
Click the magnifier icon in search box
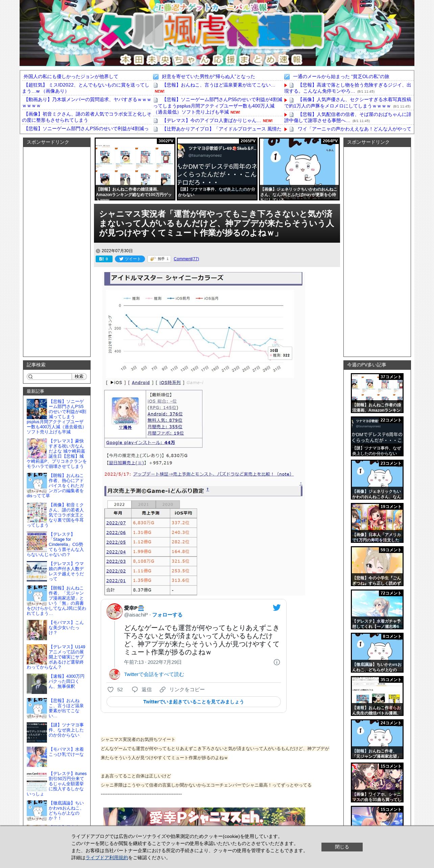tap(31, 377)
